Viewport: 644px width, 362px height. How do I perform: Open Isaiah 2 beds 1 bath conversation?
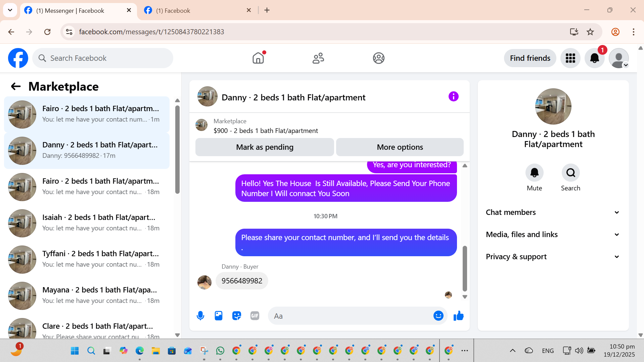click(x=87, y=223)
